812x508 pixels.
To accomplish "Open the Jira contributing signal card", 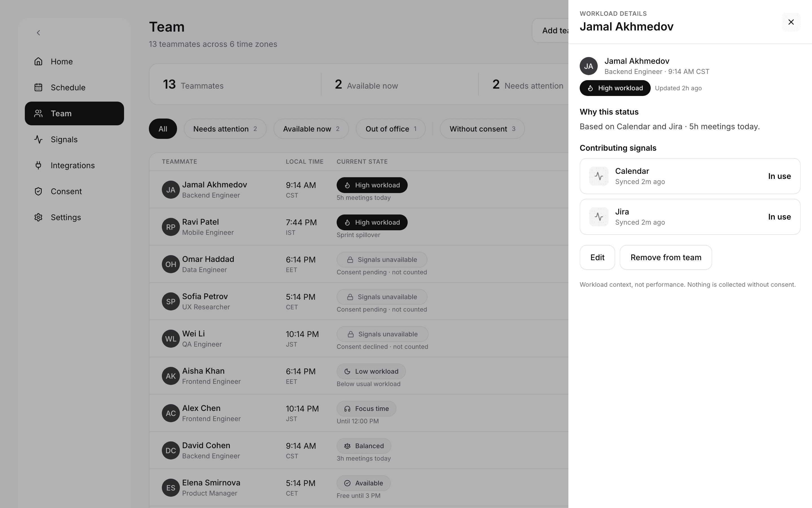I will [690, 217].
